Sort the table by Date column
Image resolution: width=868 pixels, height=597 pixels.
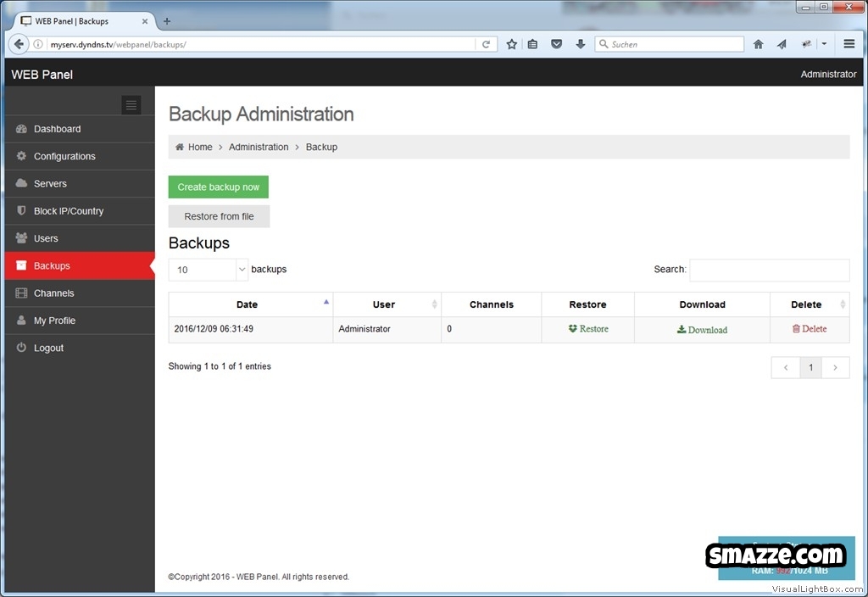click(x=250, y=304)
